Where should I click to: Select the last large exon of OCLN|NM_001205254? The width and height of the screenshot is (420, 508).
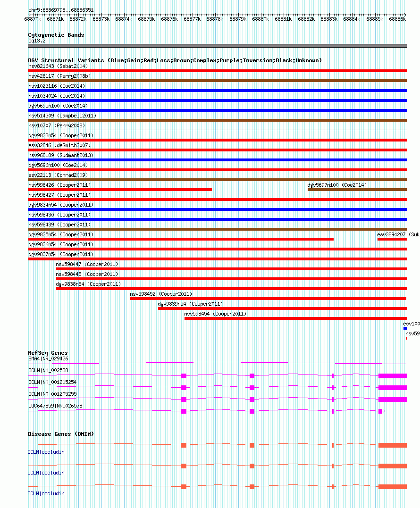coord(393,388)
